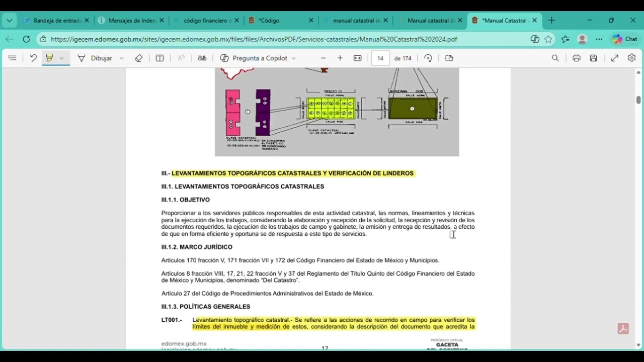644x362 pixels.
Task: Toggle fit to width icon
Action: pos(358,58)
